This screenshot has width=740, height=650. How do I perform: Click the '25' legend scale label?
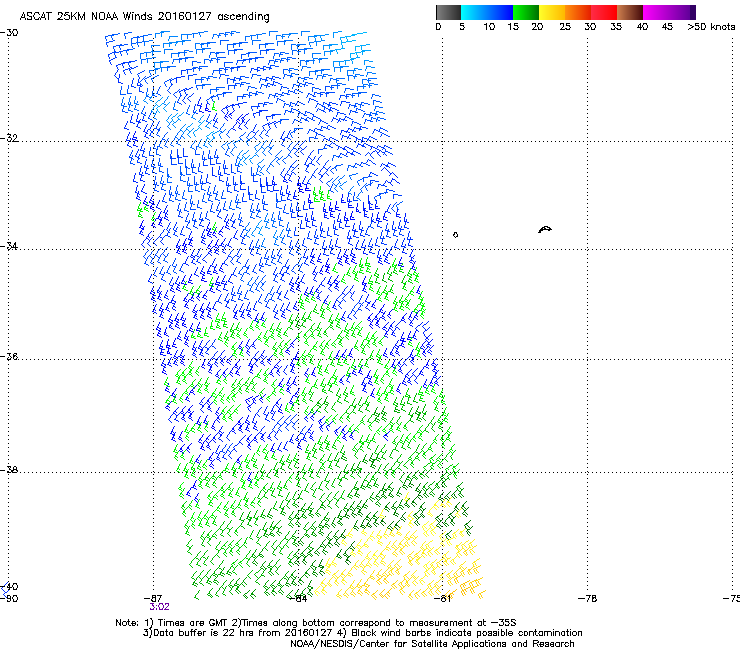pos(565,27)
